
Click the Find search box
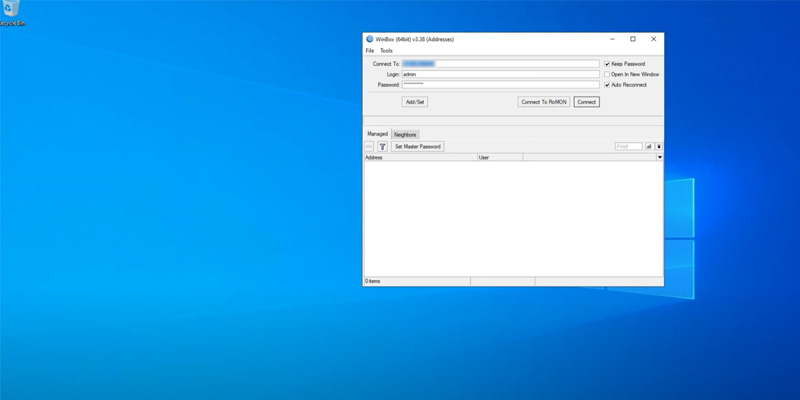click(x=629, y=146)
